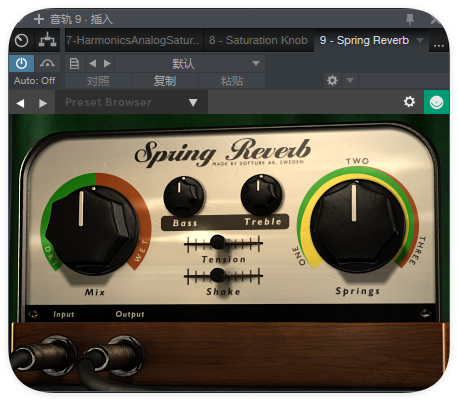Open Softube plugin gear settings

click(x=409, y=101)
